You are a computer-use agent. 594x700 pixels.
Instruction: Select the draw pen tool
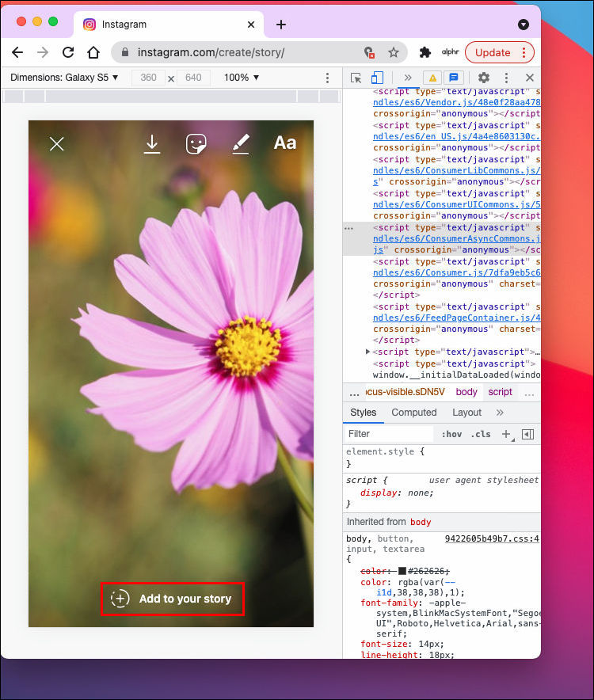pyautogui.click(x=240, y=143)
